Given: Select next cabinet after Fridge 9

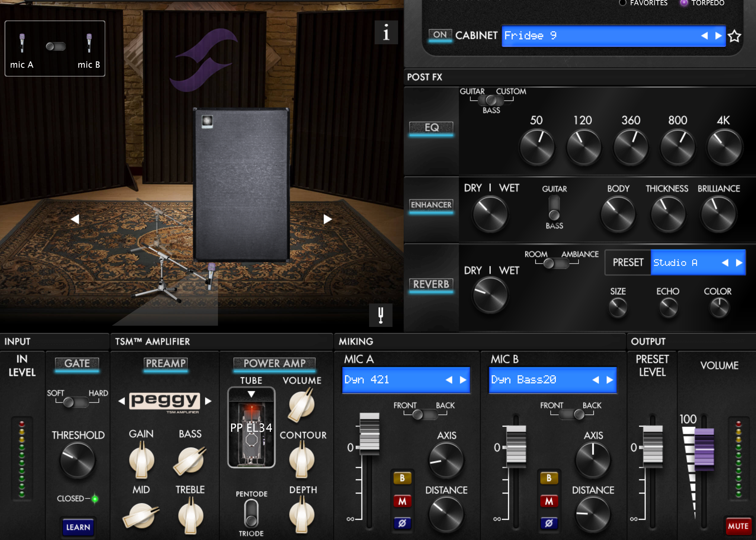Looking at the screenshot, I should (718, 36).
